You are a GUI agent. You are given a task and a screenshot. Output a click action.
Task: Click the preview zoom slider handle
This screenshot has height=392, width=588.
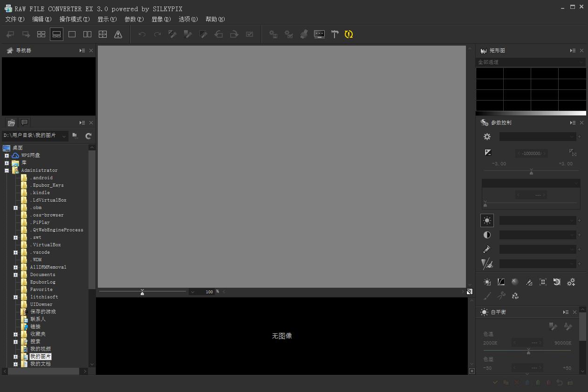tap(142, 292)
